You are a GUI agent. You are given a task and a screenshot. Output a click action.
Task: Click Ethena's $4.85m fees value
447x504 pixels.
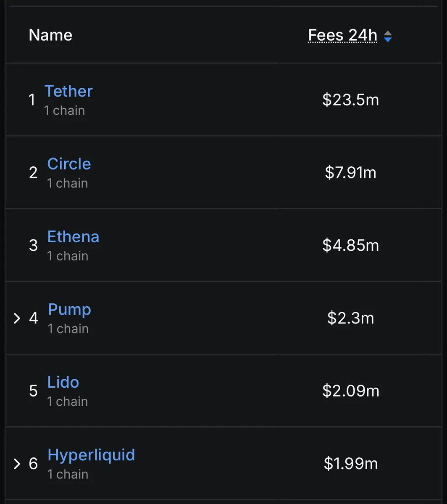tap(350, 245)
